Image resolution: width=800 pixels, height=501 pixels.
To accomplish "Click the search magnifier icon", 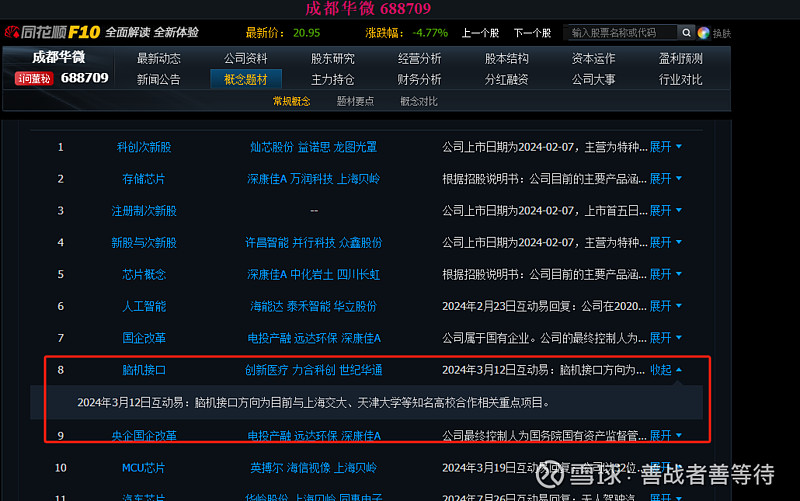I will click(686, 33).
